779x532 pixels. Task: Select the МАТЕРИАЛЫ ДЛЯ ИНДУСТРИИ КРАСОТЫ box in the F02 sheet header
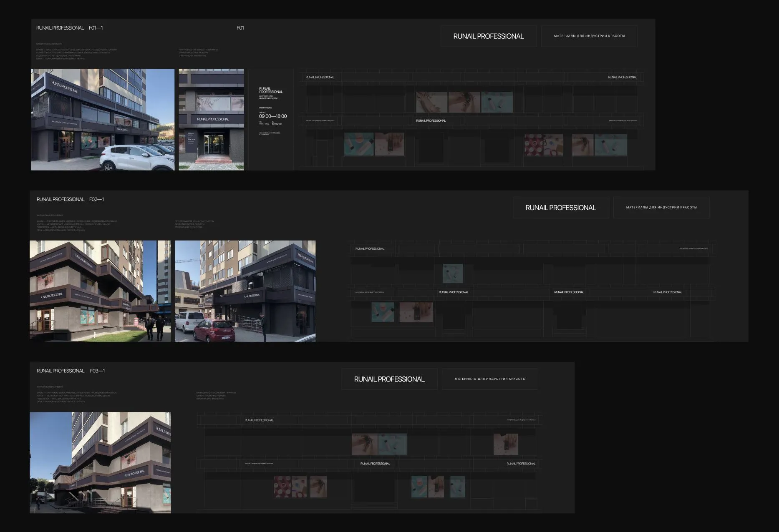click(661, 208)
